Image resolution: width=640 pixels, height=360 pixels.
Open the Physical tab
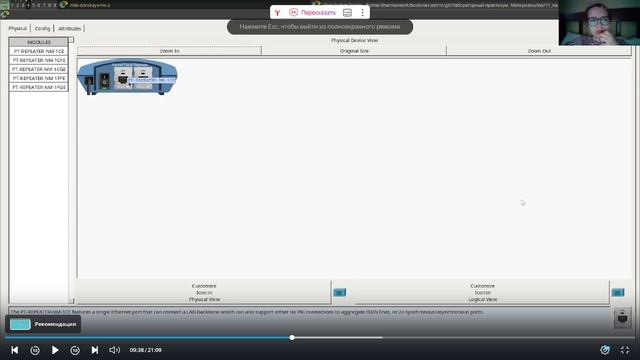click(18, 29)
